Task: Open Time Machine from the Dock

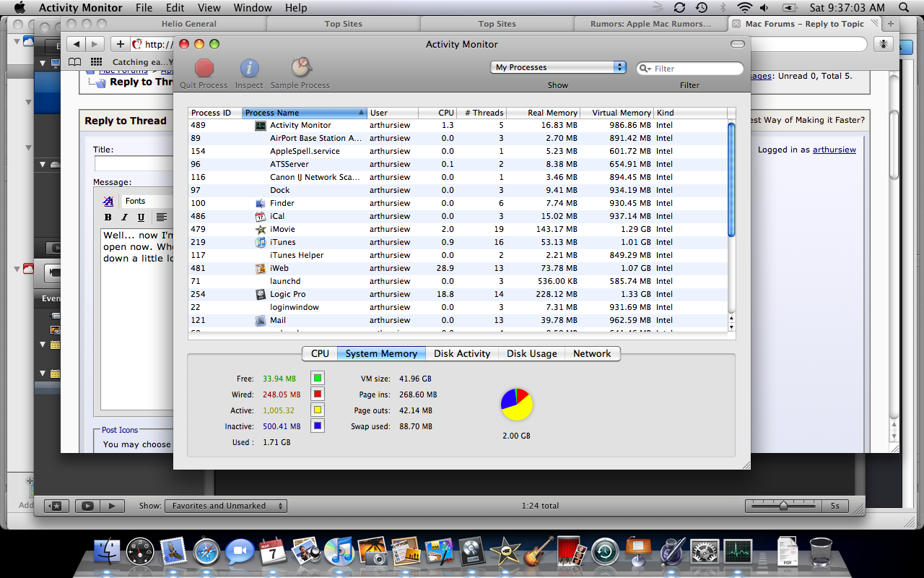Action: 605,552
